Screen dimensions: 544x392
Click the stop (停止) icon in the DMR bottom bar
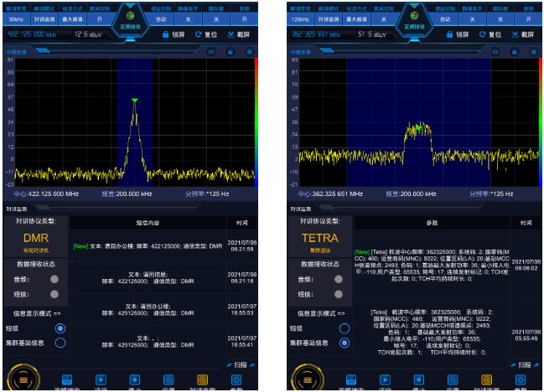coord(136,379)
